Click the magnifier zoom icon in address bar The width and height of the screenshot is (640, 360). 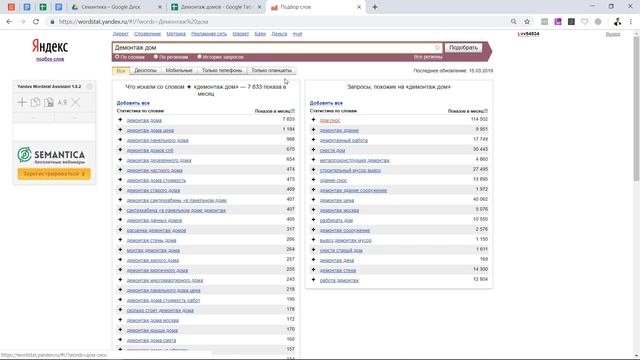513,22
